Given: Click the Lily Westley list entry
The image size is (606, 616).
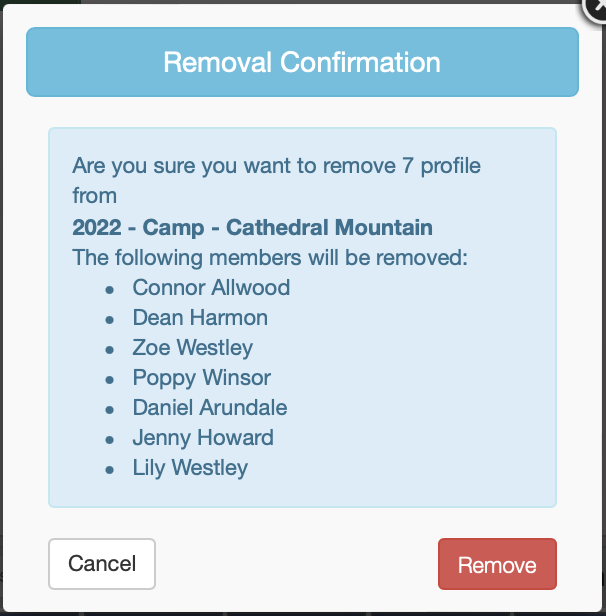Looking at the screenshot, I should [190, 468].
